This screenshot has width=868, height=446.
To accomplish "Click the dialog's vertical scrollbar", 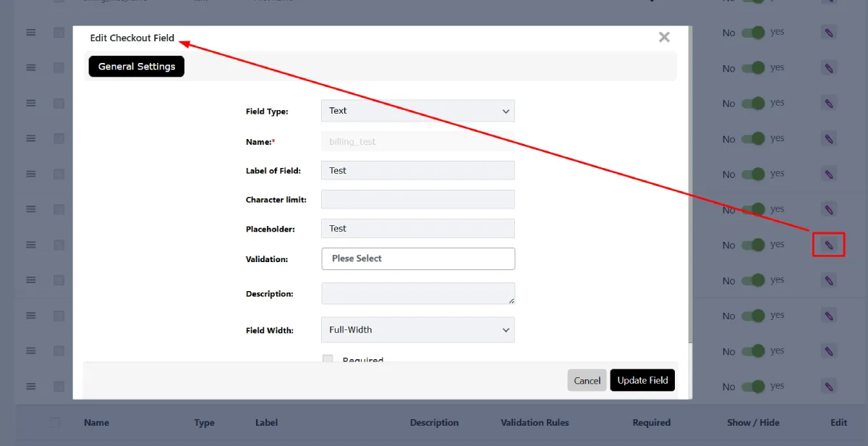I will tap(690, 181).
